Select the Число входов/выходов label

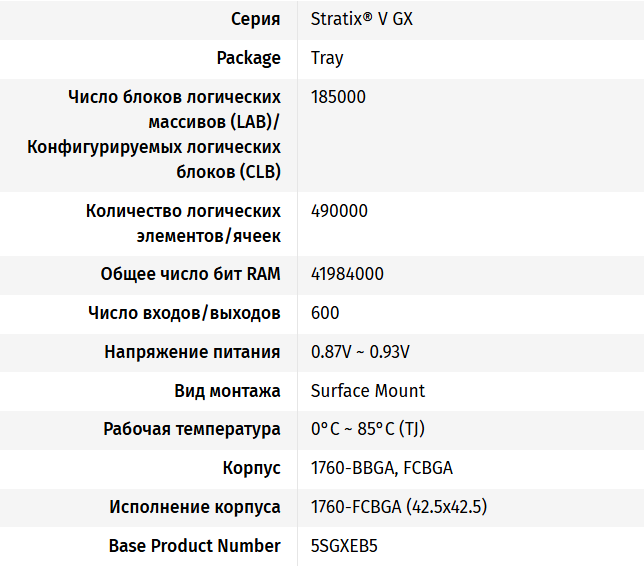tap(184, 313)
